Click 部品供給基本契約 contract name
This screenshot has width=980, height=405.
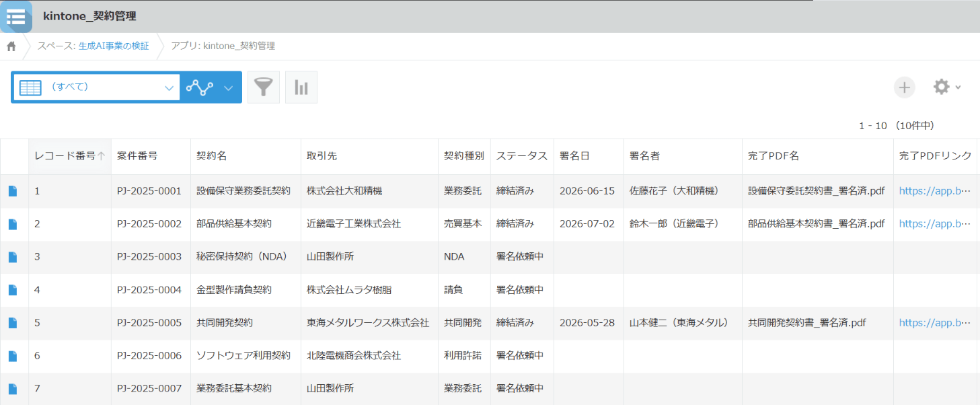coord(234,224)
